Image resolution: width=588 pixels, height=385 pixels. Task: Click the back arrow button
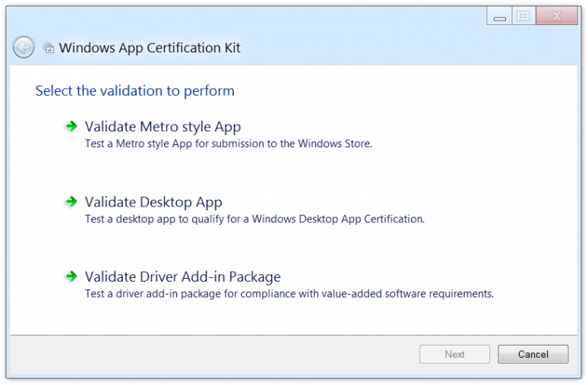(24, 47)
